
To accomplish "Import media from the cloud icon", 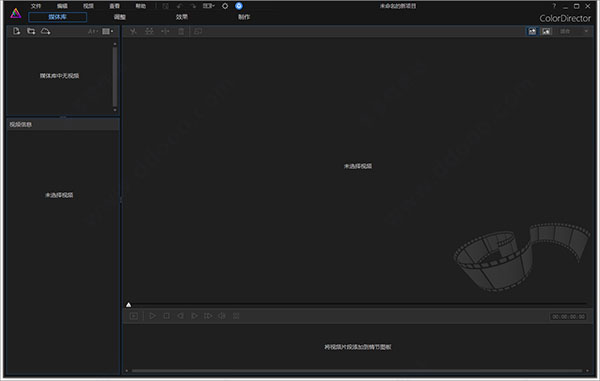I will click(x=46, y=31).
